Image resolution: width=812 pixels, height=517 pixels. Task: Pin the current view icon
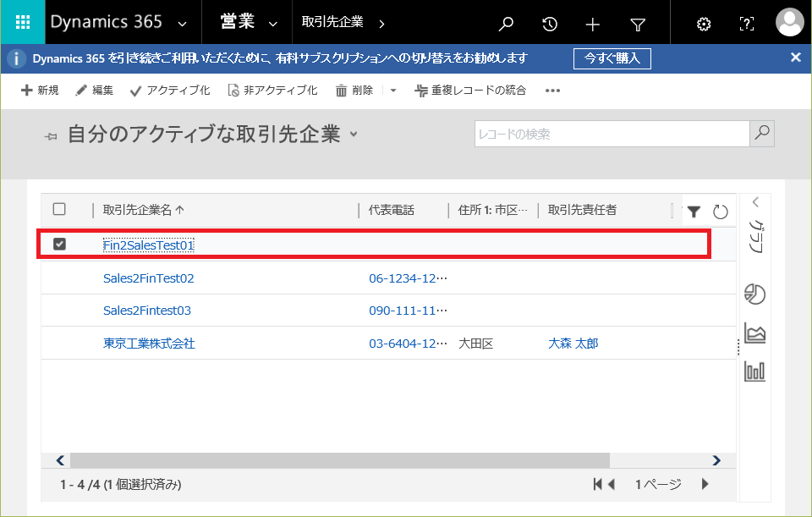51,137
